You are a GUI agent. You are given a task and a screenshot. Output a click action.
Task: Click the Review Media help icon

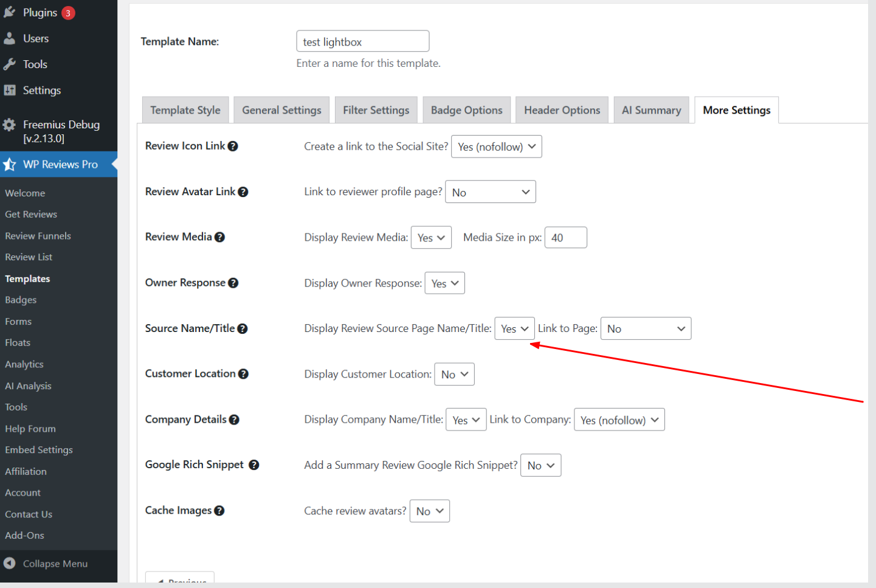click(x=220, y=237)
